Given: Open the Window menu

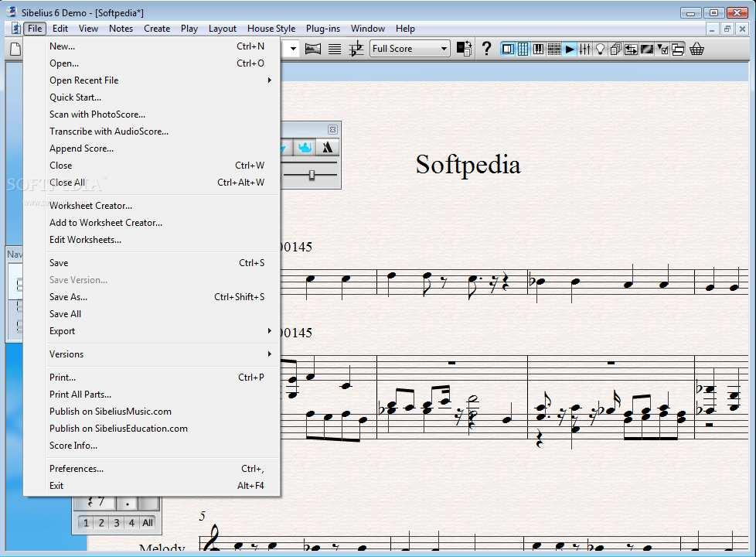Looking at the screenshot, I should tap(368, 29).
